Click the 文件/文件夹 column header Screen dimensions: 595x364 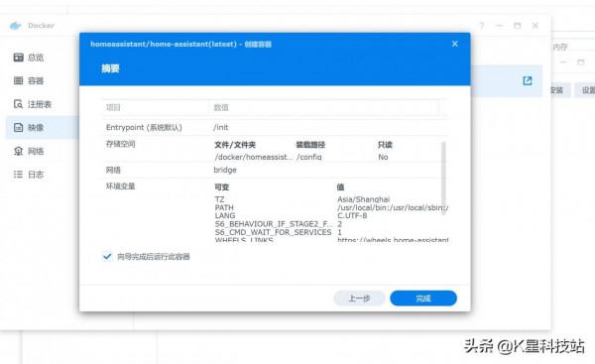(x=235, y=145)
